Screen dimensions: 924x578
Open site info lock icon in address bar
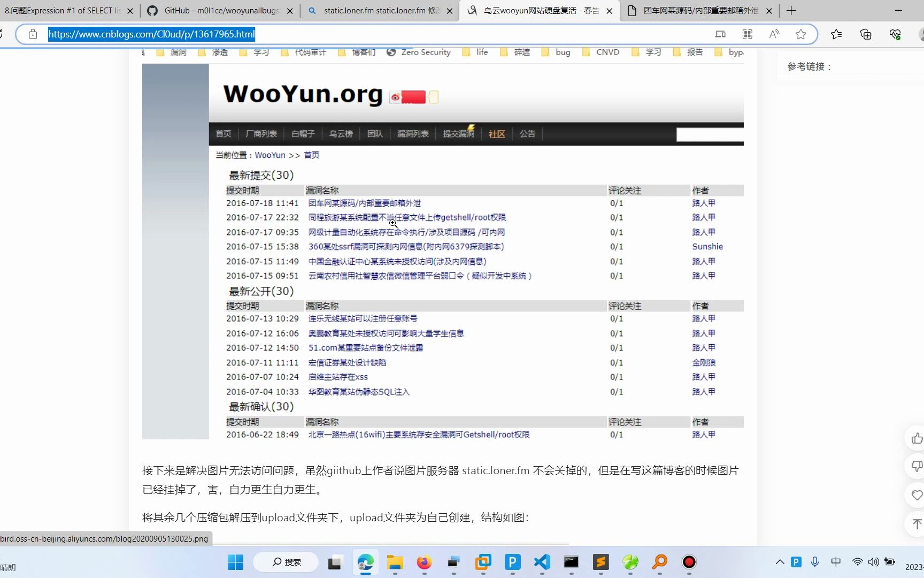coord(33,34)
